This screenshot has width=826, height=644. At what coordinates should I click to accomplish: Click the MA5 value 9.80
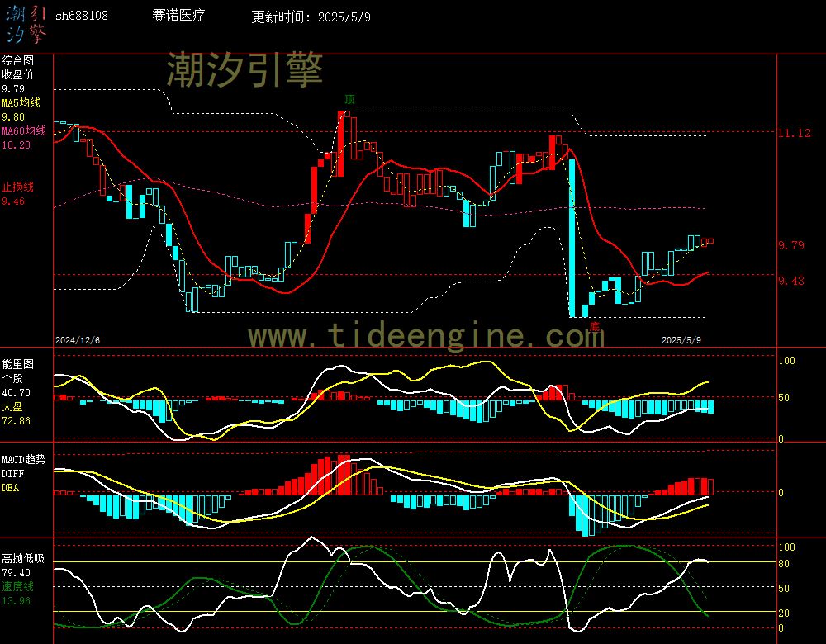click(x=13, y=117)
